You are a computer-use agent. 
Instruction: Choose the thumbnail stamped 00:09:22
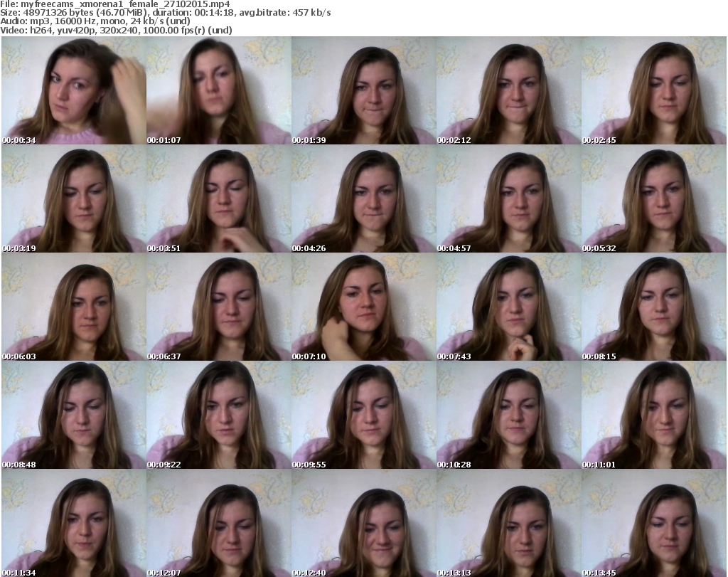(219, 415)
